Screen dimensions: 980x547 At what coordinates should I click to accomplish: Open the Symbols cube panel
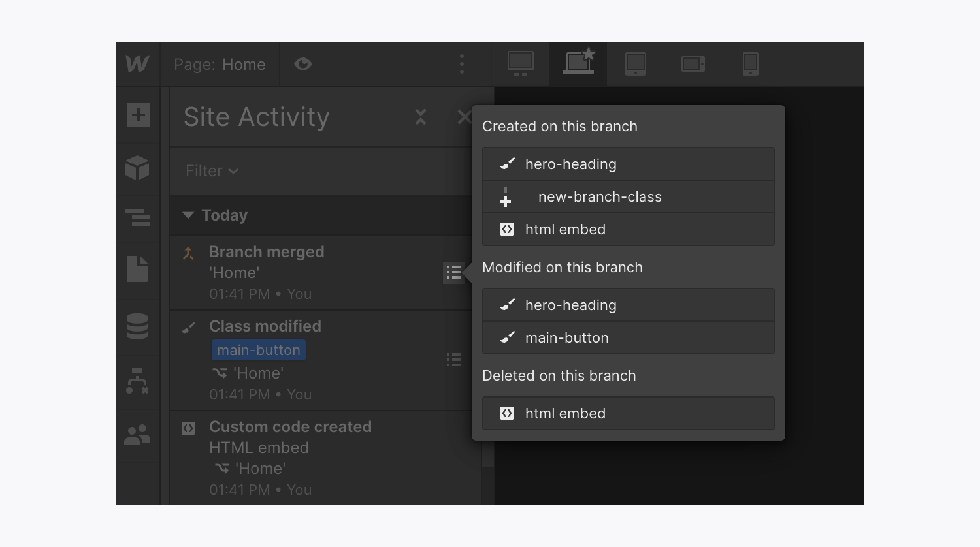click(138, 168)
